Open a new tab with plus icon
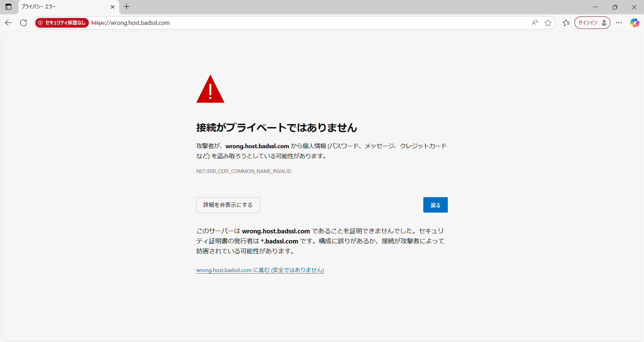 (x=126, y=7)
